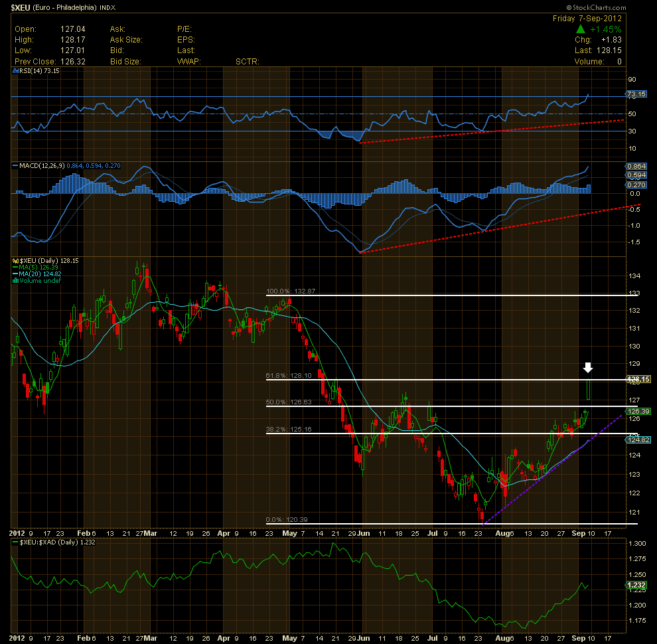Click the '$XEU (Daily) 128.15' price legend
657x644 pixels.
[x=49, y=261]
